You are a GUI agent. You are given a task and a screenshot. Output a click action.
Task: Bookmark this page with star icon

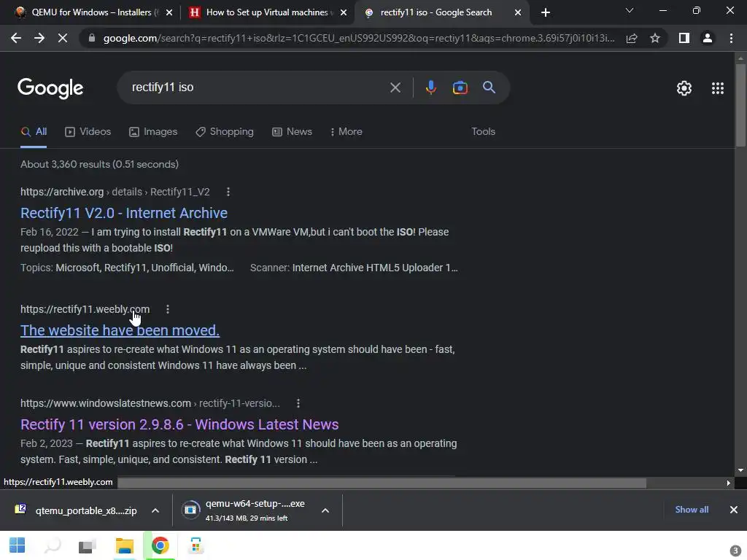(655, 38)
